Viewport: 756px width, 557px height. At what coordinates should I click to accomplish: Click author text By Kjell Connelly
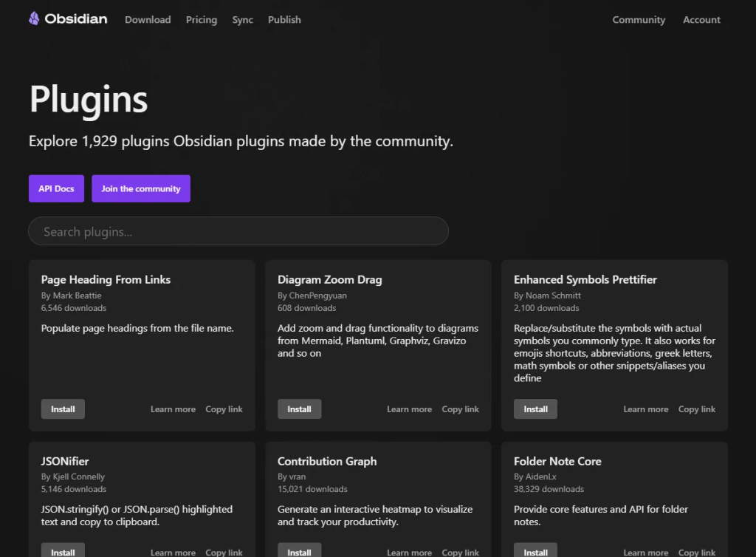(x=73, y=476)
